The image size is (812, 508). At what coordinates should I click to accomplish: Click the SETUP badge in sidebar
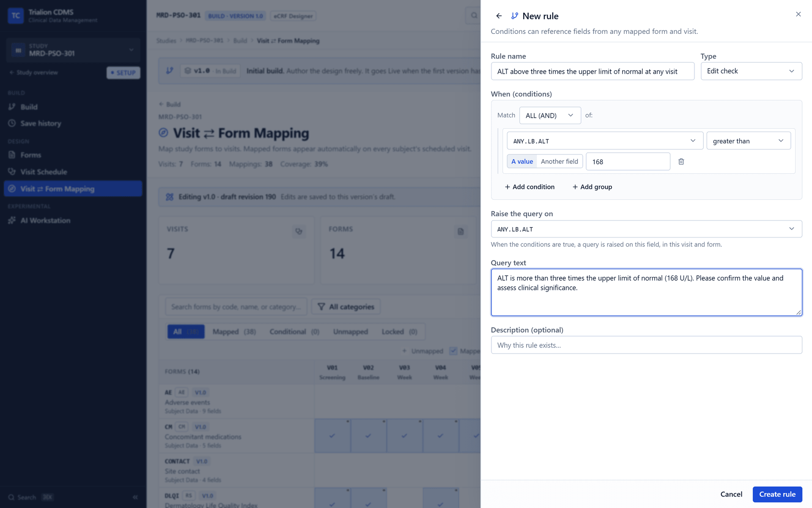(x=123, y=73)
